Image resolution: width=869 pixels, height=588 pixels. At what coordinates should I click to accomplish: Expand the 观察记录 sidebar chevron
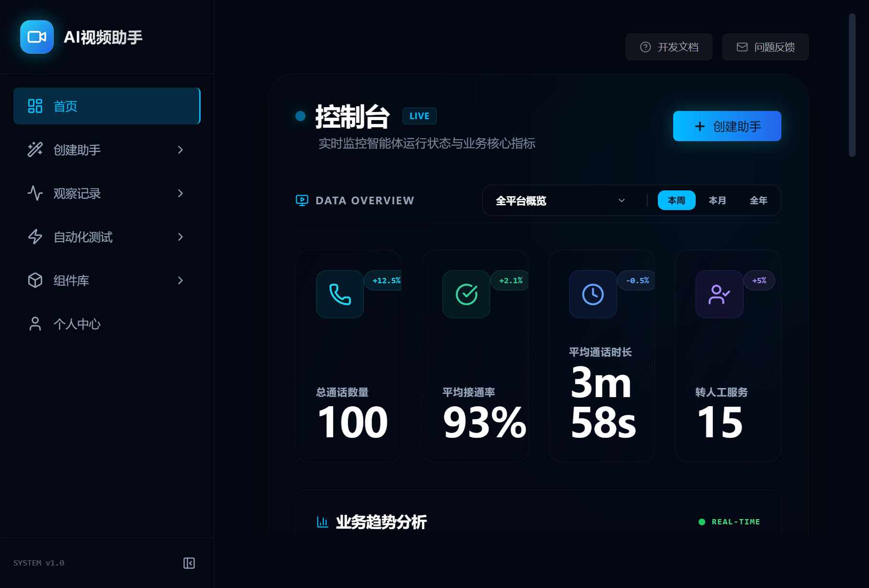point(181,193)
